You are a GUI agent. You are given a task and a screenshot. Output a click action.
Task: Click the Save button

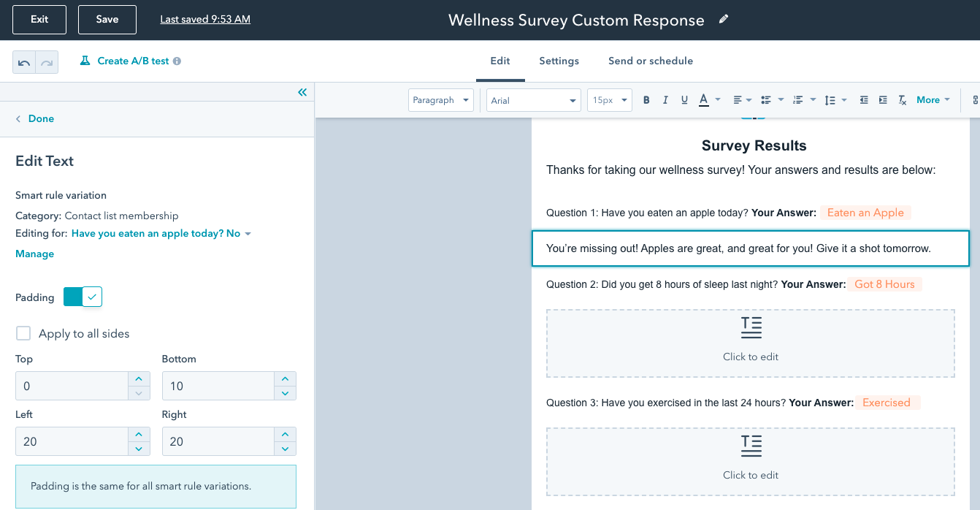(107, 20)
